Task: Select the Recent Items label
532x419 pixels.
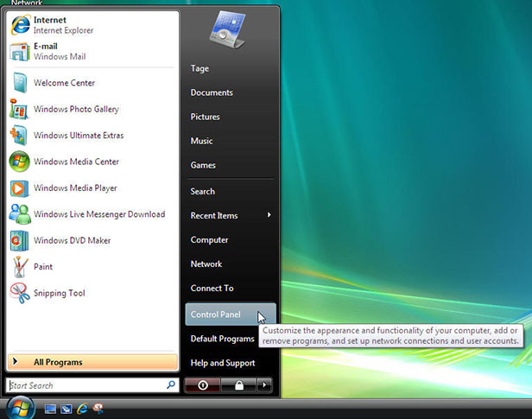Action: point(214,215)
